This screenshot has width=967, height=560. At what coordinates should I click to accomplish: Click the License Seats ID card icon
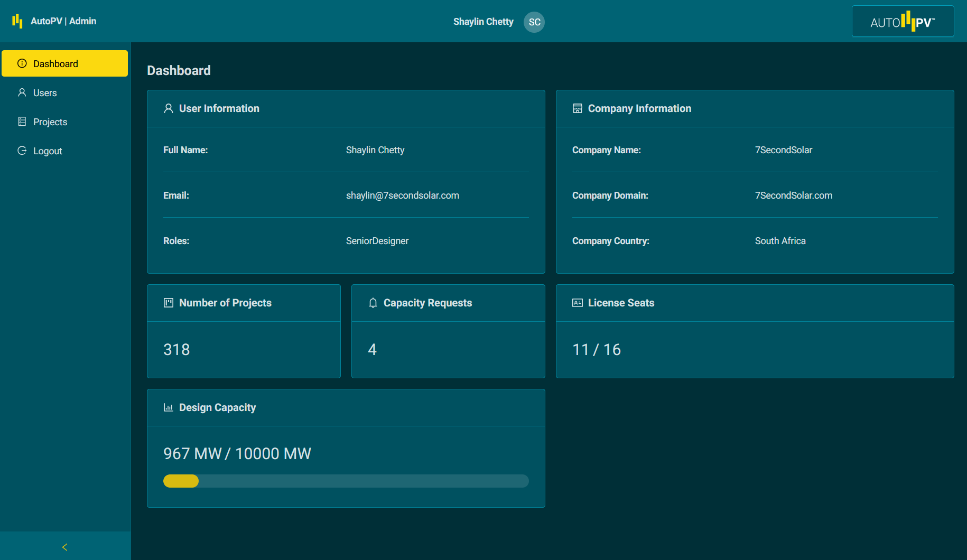click(x=578, y=303)
